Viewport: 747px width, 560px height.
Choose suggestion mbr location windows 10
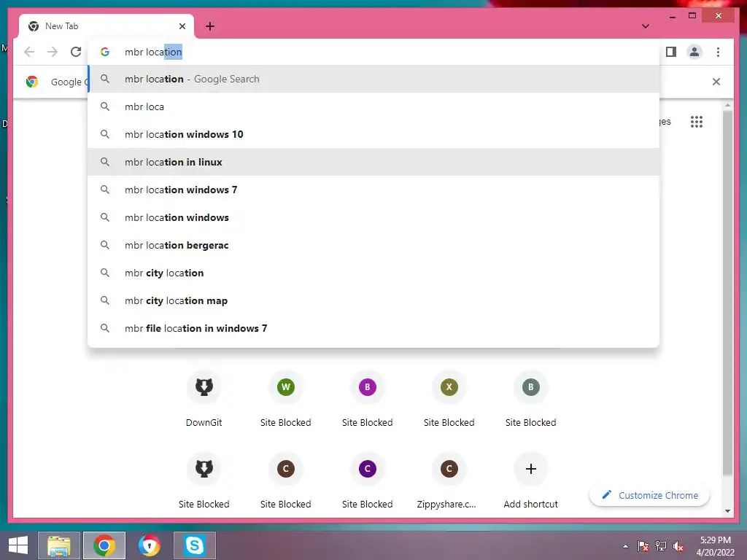[x=373, y=134]
